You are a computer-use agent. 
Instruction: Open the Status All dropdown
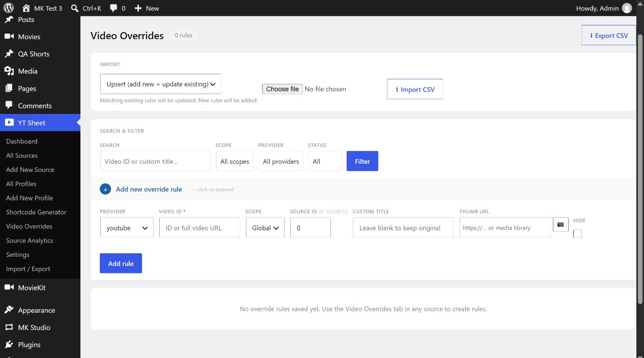[x=325, y=161]
